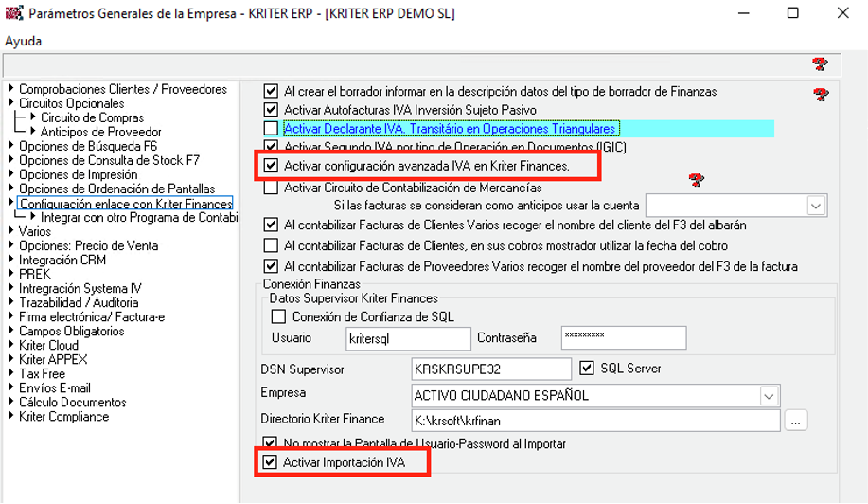Expand the Varios tree arrow
Image resolution: width=868 pixels, height=504 pixels.
(x=11, y=230)
